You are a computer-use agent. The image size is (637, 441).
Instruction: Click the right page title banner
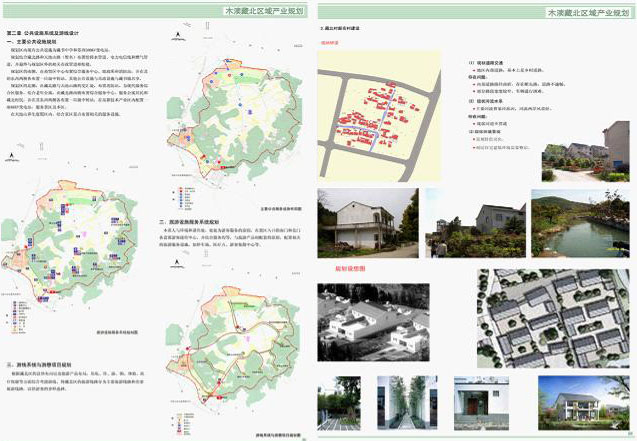588,14
